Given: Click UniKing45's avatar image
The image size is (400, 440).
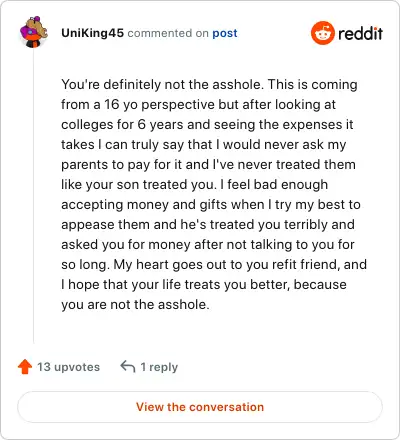Looking at the screenshot, I should (34, 32).
